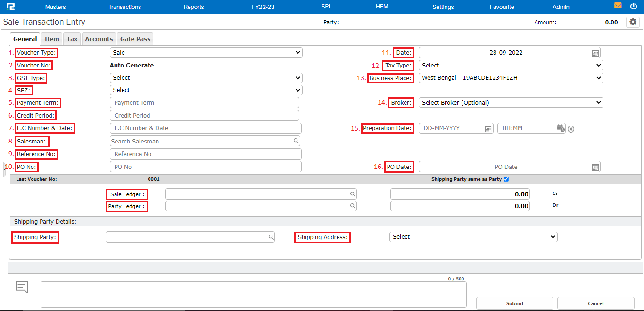Screen dimensions: 644x311
Task: Click the Cancel button
Action: point(595,303)
